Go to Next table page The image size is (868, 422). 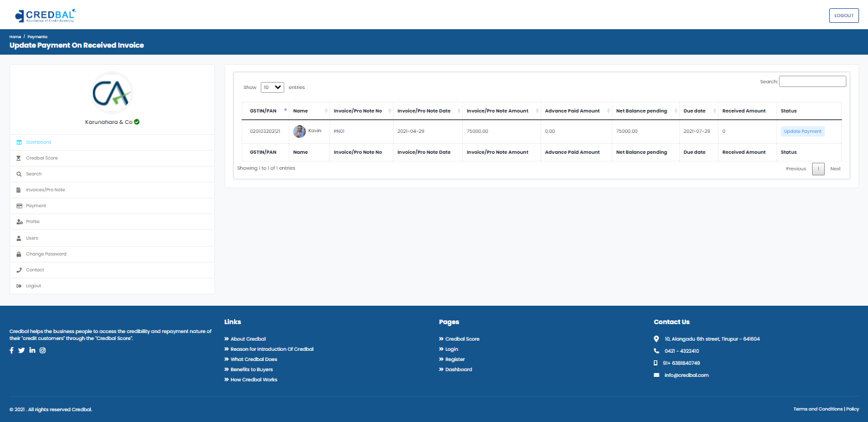point(835,169)
